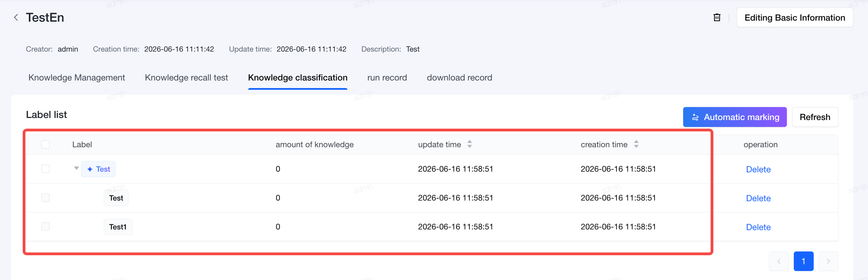Screen dimensions: 868x280
Task: Refresh the label list
Action: click(x=815, y=117)
